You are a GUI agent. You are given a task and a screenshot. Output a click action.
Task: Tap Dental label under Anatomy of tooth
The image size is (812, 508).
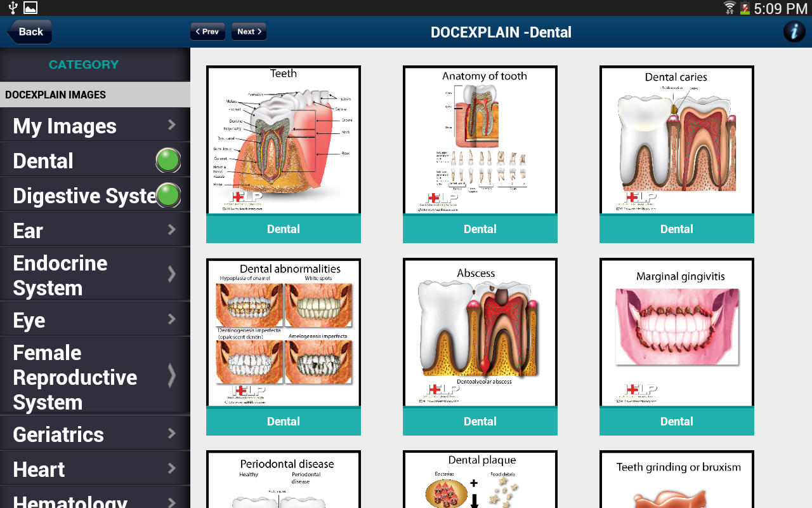480,229
